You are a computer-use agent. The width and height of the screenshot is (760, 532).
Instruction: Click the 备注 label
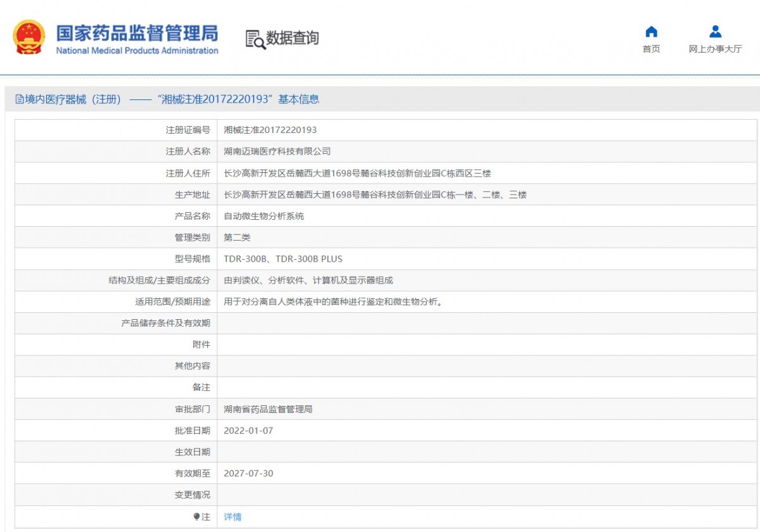click(x=201, y=388)
